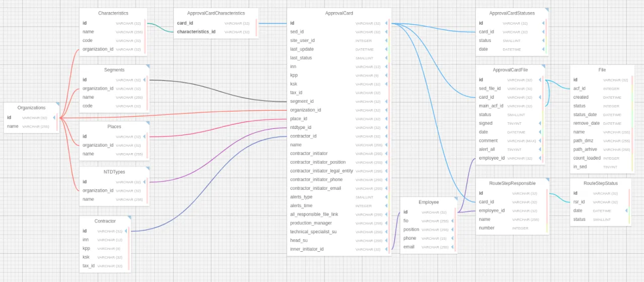The image size is (644, 282).
Task: Click the arrow marker beside Organizations id
Action: tap(54, 118)
